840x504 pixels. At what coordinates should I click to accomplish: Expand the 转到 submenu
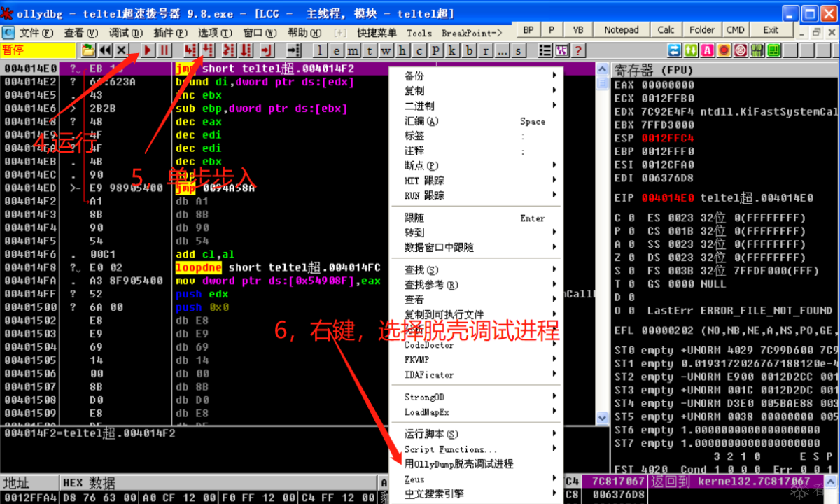click(476, 232)
